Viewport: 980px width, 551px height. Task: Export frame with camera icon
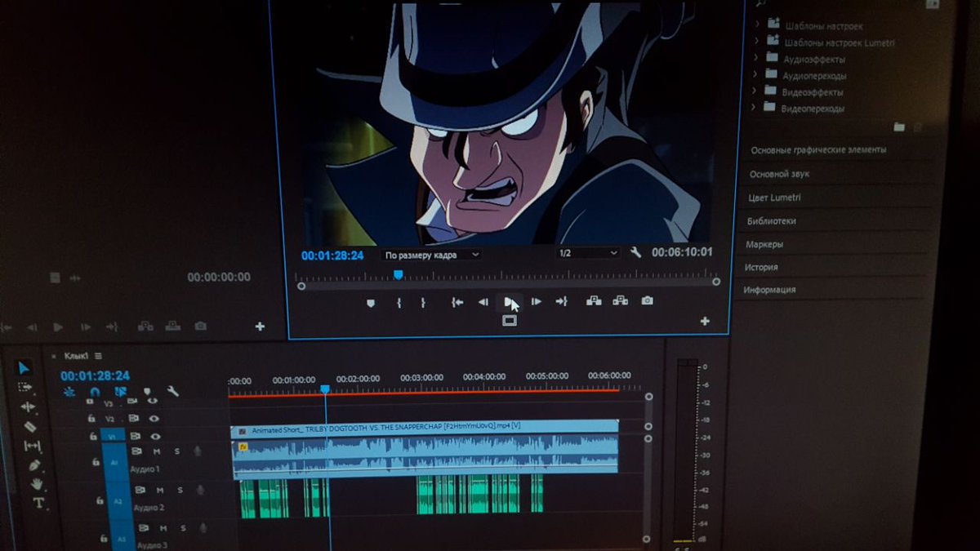coord(648,301)
